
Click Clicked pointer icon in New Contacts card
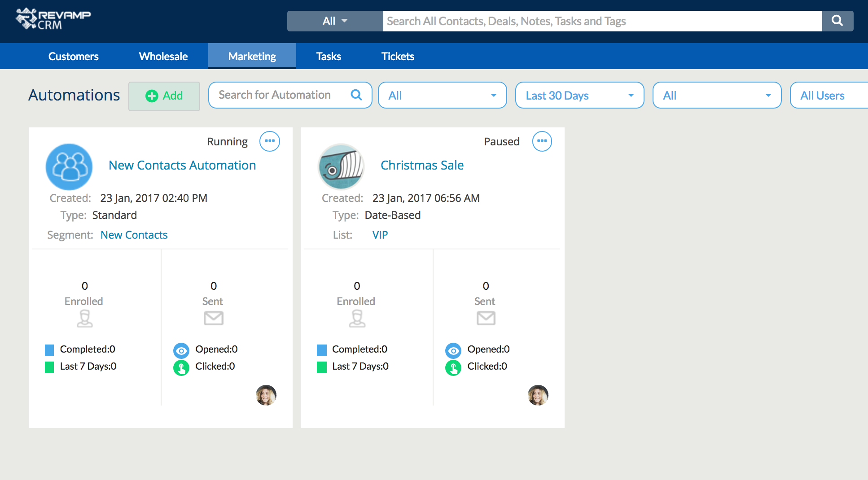click(x=181, y=368)
